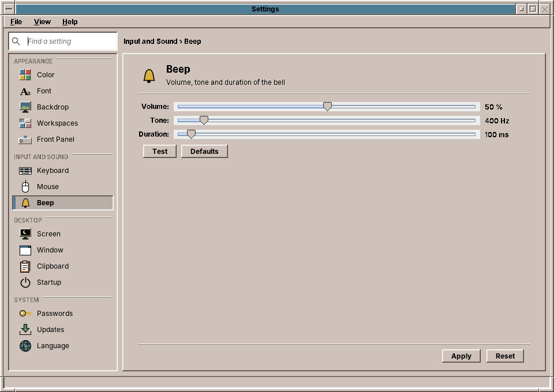
Task: Click the 400 Hz tone value
Action: click(x=497, y=120)
